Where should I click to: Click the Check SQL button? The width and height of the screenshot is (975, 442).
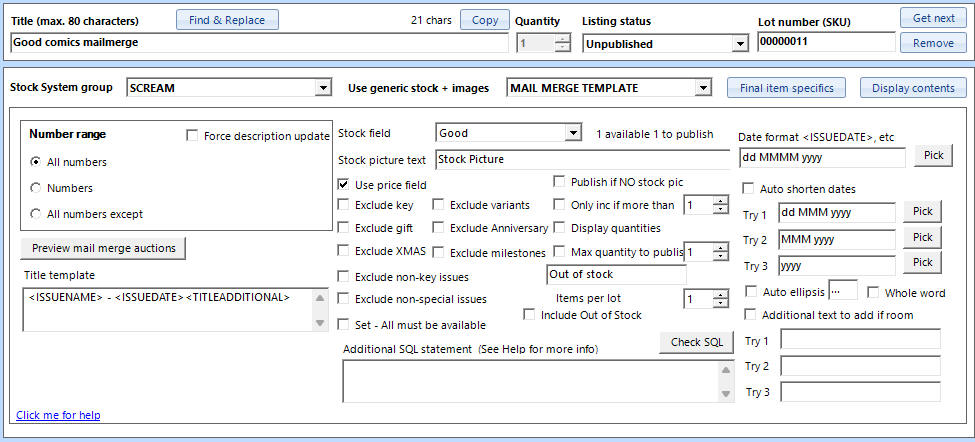pyautogui.click(x=696, y=342)
